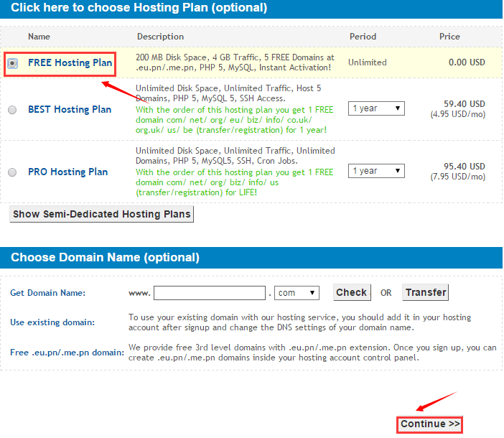Screen dimensions: 504x438
Task: Pick the PRO Hosting Plan radio button
Action: pos(12,172)
